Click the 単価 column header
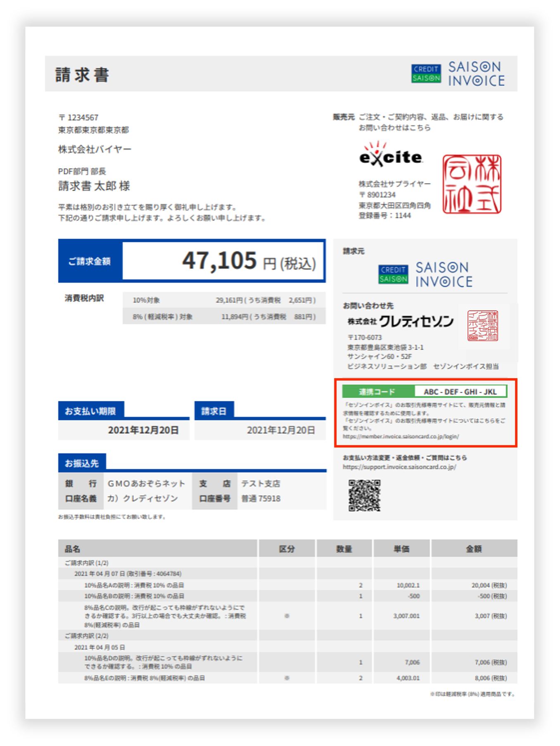 [x=401, y=549]
